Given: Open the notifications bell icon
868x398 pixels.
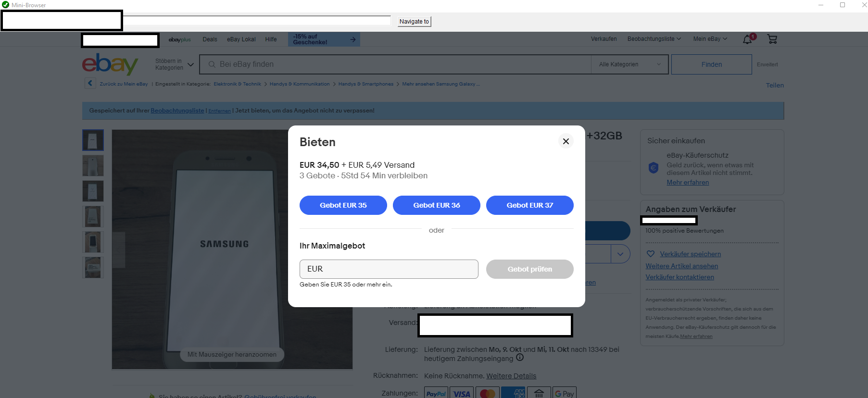Looking at the screenshot, I should [748, 39].
